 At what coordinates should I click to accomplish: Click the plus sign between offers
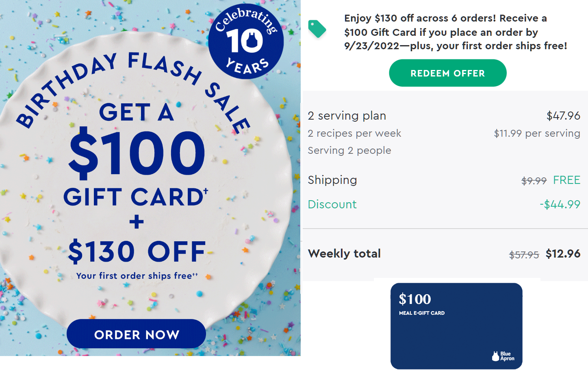(x=137, y=222)
